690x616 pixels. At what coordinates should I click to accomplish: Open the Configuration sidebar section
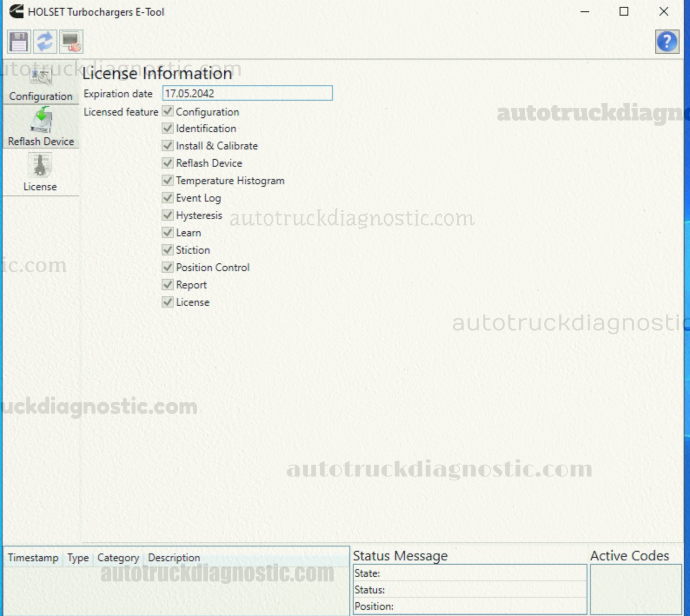[41, 85]
